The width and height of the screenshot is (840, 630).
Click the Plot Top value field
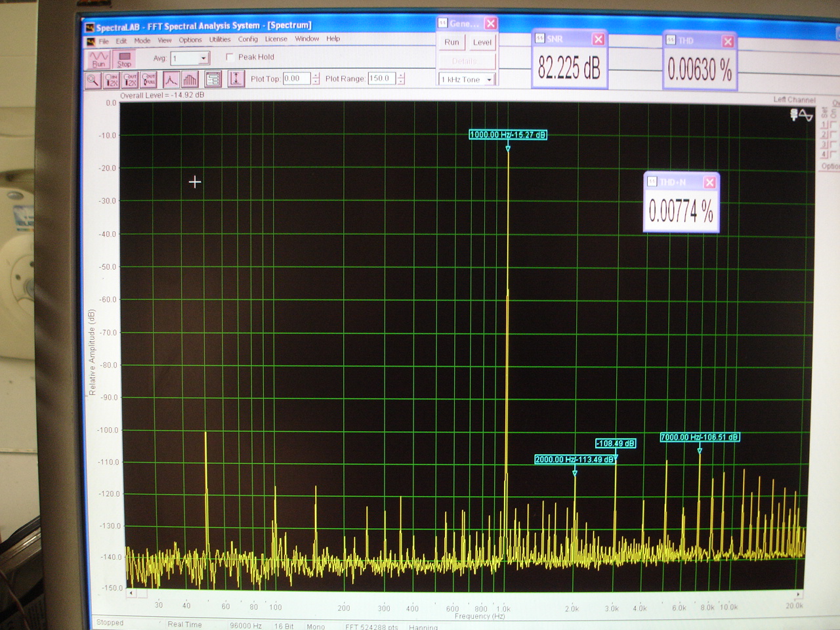297,78
